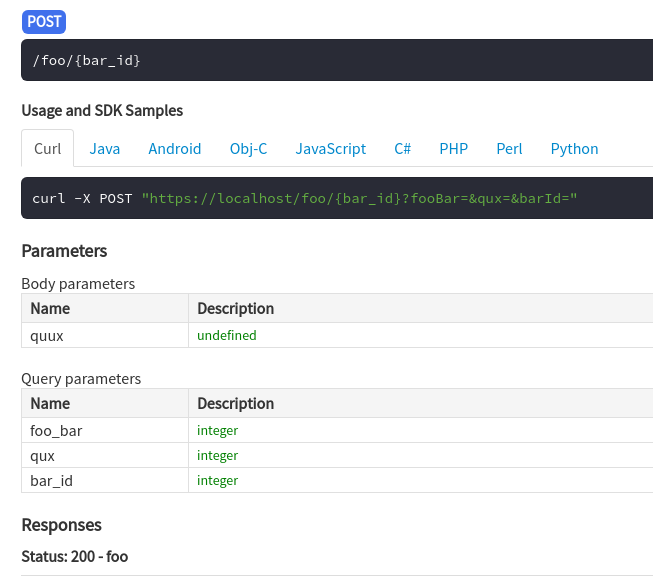Open the JavaScript tab
653x588 pixels.
point(330,149)
